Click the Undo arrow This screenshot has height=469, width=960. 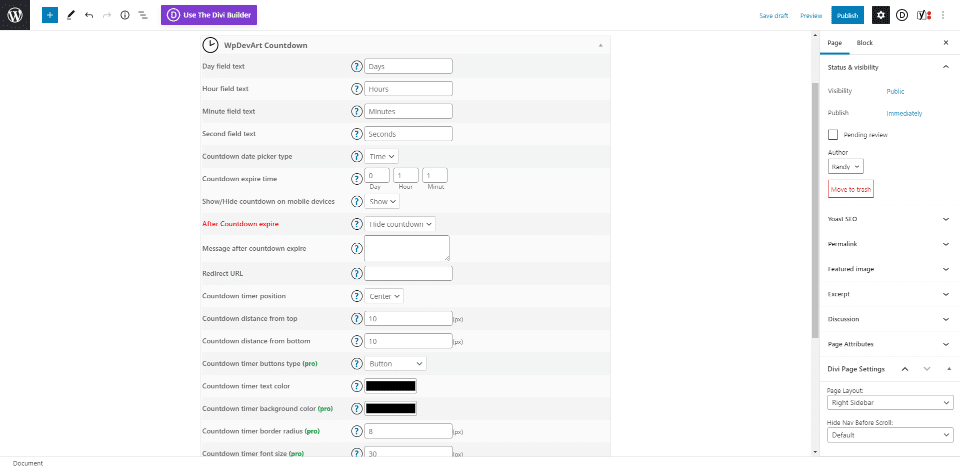[89, 16]
